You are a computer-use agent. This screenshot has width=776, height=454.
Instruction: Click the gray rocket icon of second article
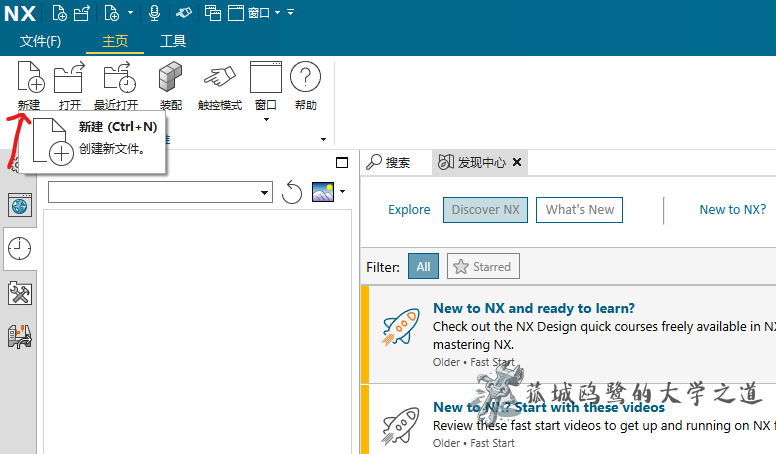pyautogui.click(x=400, y=426)
